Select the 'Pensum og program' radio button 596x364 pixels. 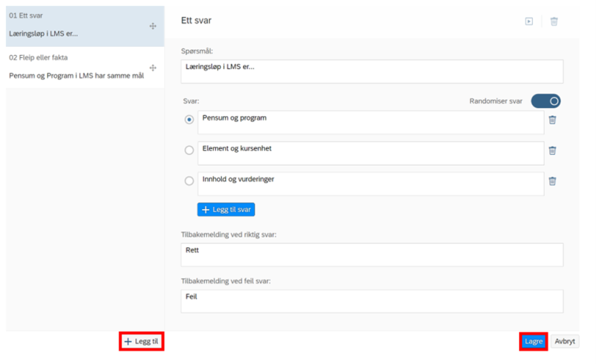point(189,120)
